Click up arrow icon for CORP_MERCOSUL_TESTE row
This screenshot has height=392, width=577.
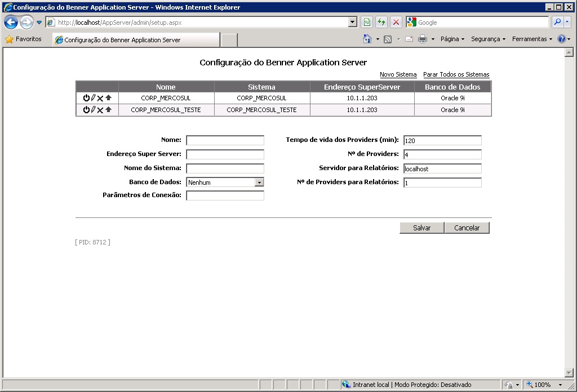[x=108, y=110]
